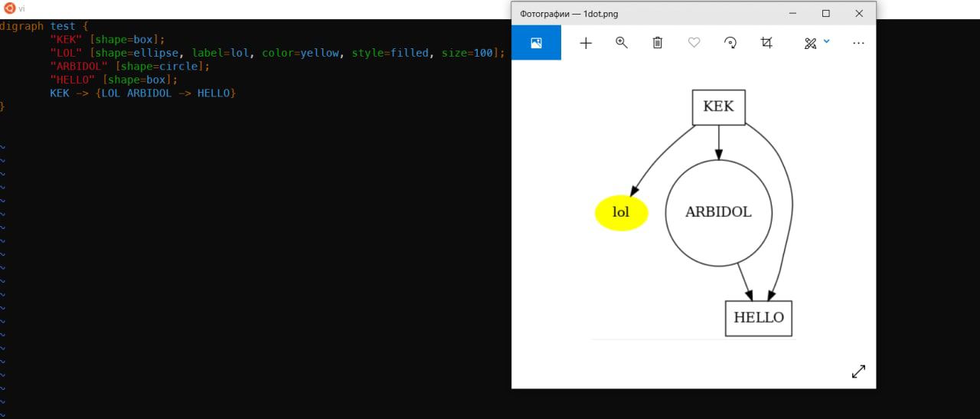Rotate the image with rotate icon
Screen dimensions: 980x419
730,43
